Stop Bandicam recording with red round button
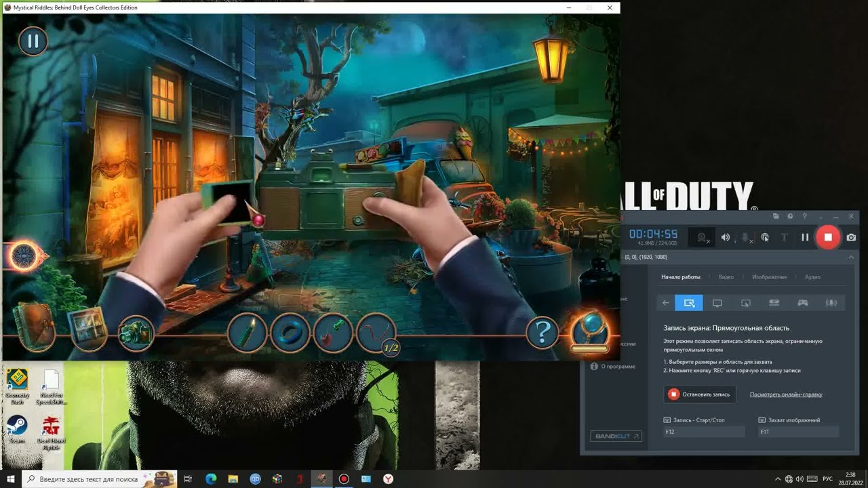 827,237
